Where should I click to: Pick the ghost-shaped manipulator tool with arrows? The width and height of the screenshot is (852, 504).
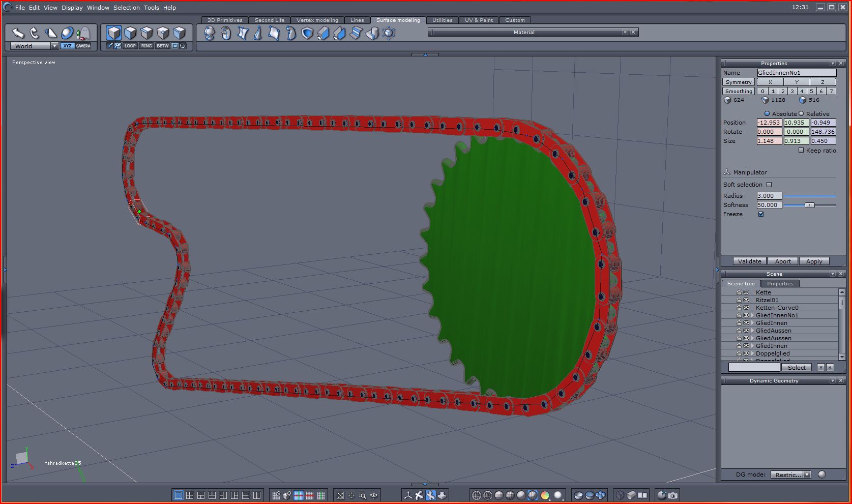coord(83,33)
